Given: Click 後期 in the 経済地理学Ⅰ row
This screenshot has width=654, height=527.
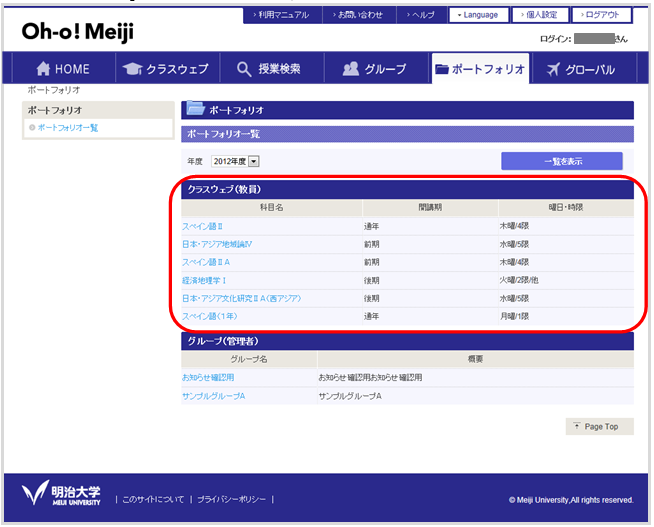Looking at the screenshot, I should (x=372, y=281).
